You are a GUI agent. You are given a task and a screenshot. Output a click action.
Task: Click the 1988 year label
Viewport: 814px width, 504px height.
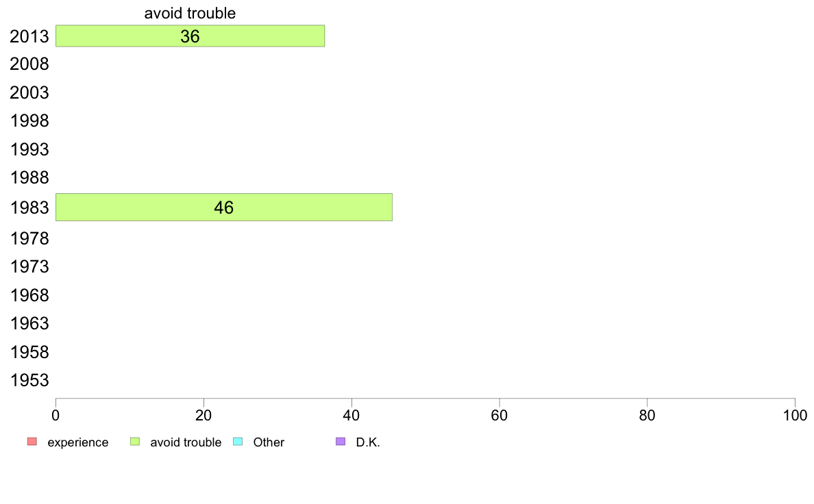(29, 177)
